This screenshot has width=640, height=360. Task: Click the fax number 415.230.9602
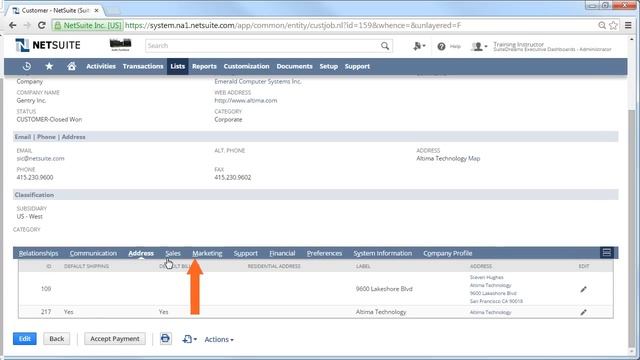pos(233,178)
